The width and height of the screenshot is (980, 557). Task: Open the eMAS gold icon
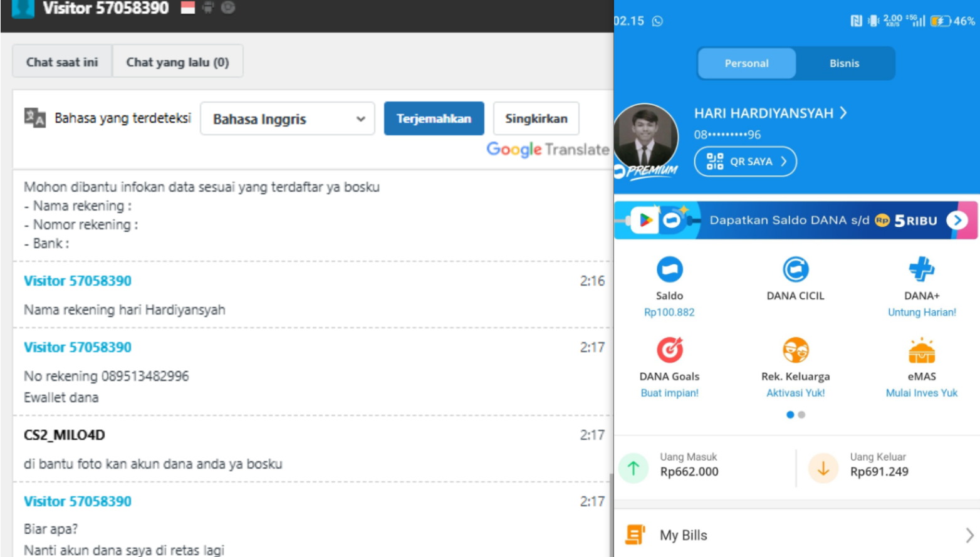click(922, 350)
